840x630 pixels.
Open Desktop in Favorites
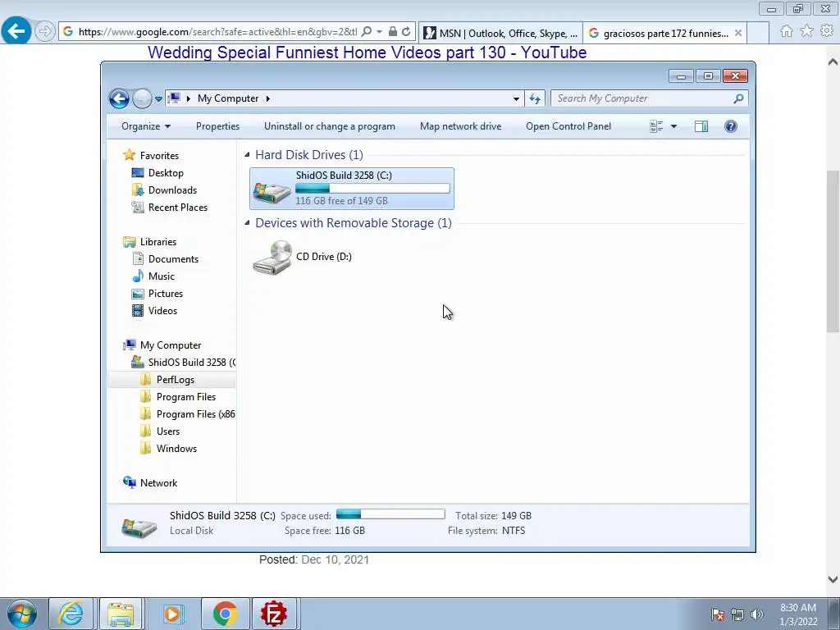tap(166, 173)
